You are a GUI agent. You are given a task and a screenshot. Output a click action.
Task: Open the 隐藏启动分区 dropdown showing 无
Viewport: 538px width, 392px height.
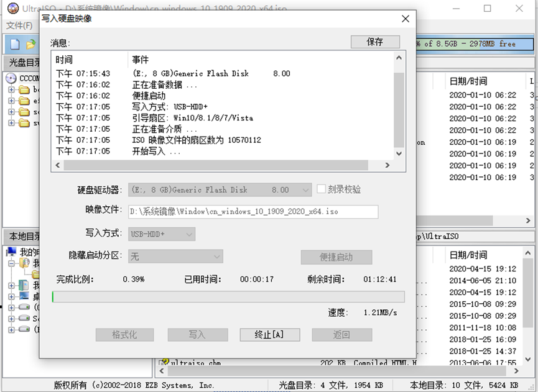(175, 257)
